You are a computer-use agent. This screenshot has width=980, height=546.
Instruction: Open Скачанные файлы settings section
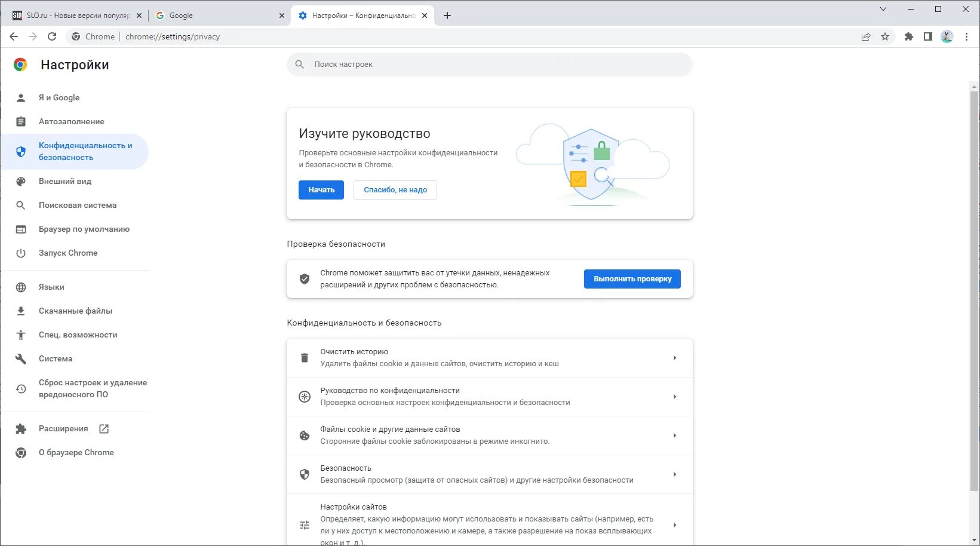[x=75, y=311]
